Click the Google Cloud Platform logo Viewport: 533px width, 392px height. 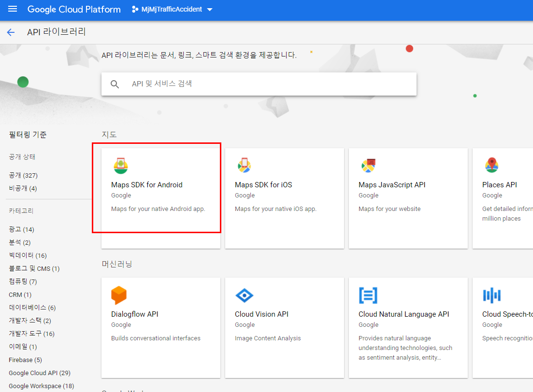(74, 9)
